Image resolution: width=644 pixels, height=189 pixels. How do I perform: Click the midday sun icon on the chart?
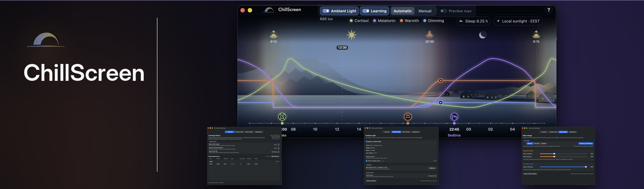[x=352, y=35]
